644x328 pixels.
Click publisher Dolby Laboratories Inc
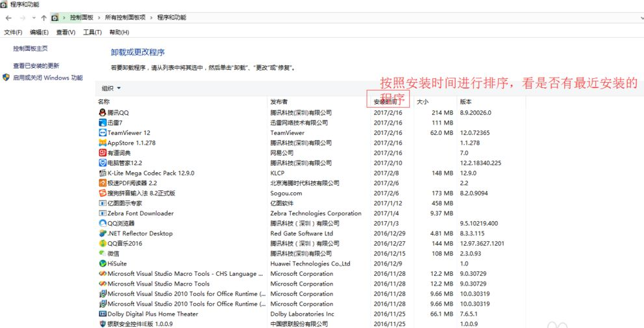pyautogui.click(x=302, y=314)
